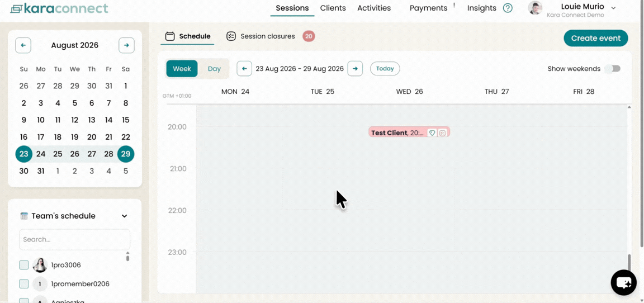Viewport: 644px width, 303px height.
Task: Click the Session closures checklist icon
Action: [x=231, y=36]
